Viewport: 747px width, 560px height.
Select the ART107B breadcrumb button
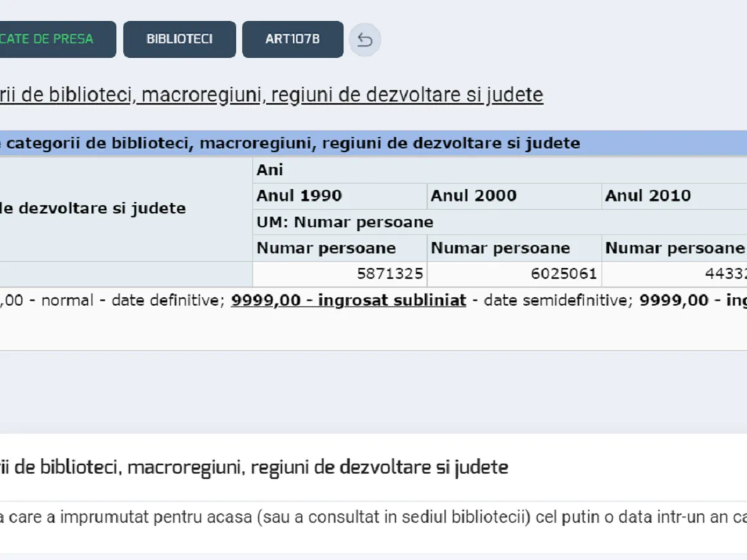click(293, 39)
